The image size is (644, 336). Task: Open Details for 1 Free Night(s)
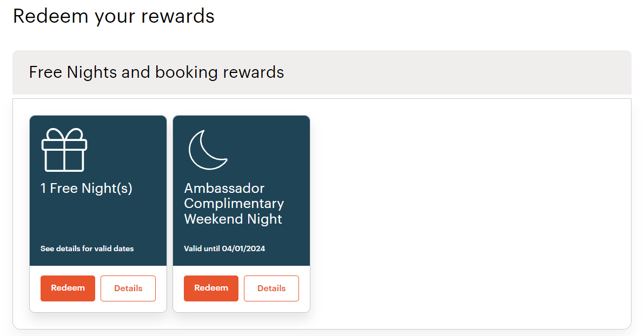pos(128,288)
